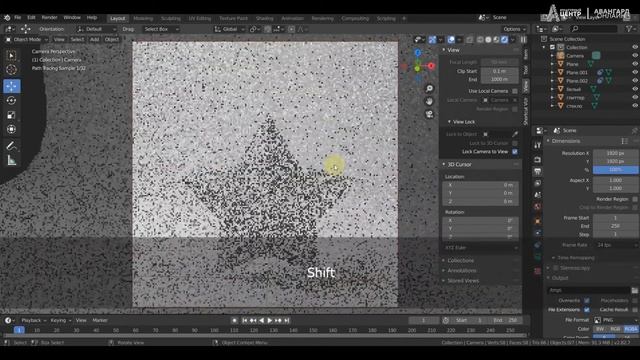Open the Drag Select Box dropdown
This screenshot has width=640, height=360.
[x=161, y=29]
